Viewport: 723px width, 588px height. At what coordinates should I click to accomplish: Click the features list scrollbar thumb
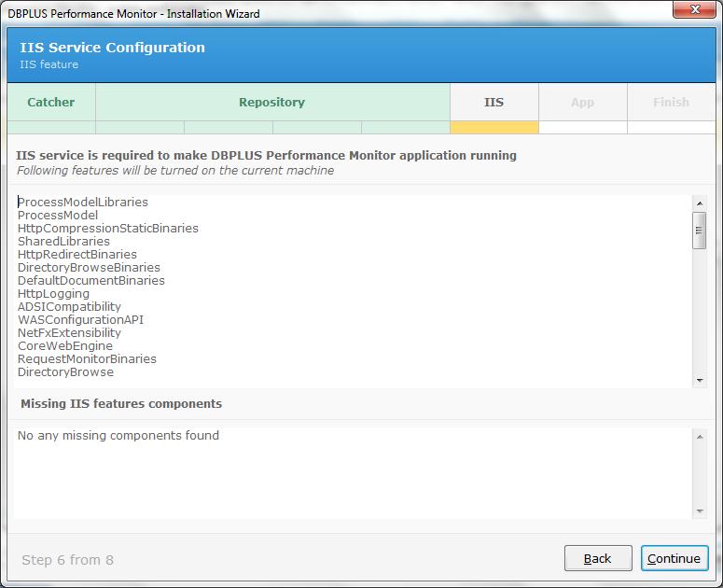pos(700,231)
